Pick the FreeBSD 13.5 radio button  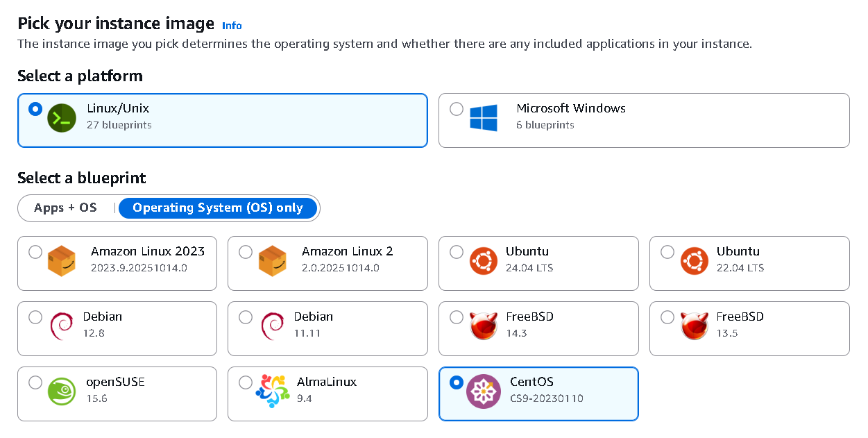667,317
